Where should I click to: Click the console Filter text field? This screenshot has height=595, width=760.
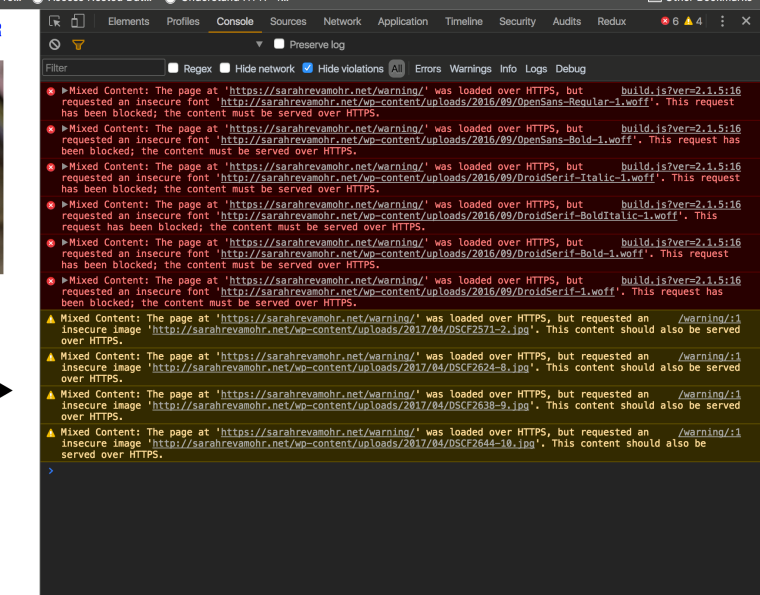pos(103,69)
